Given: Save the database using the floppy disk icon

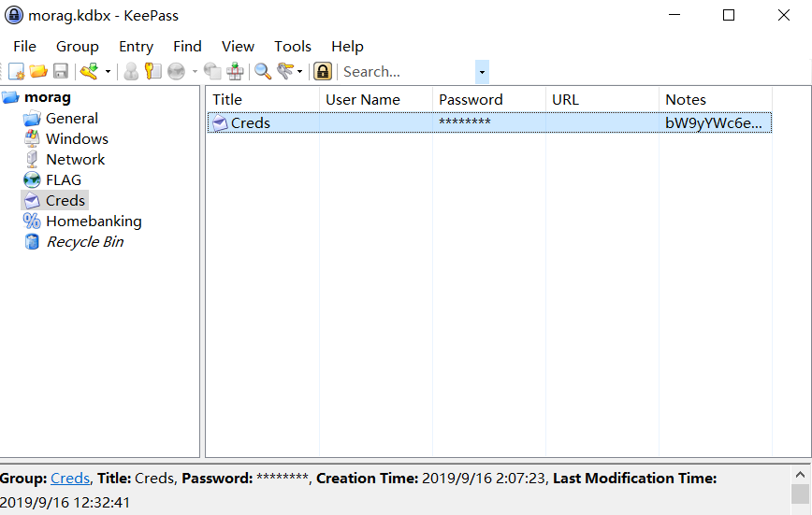Looking at the screenshot, I should (61, 71).
